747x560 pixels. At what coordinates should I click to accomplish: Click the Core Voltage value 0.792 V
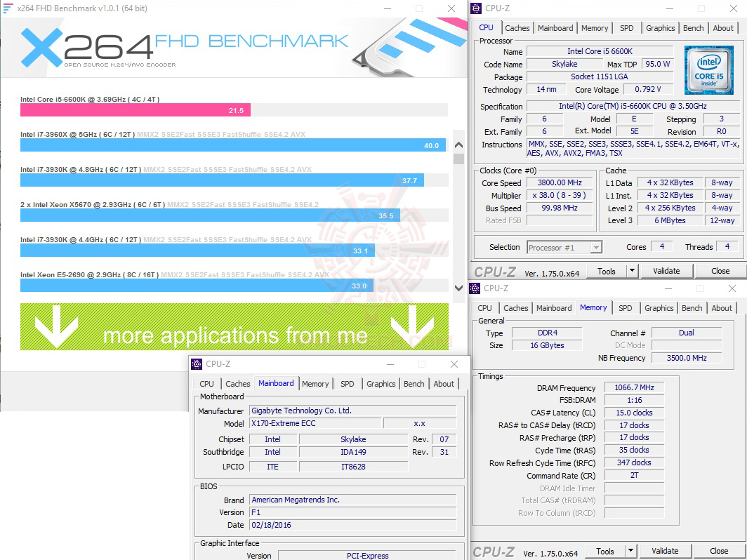(648, 89)
